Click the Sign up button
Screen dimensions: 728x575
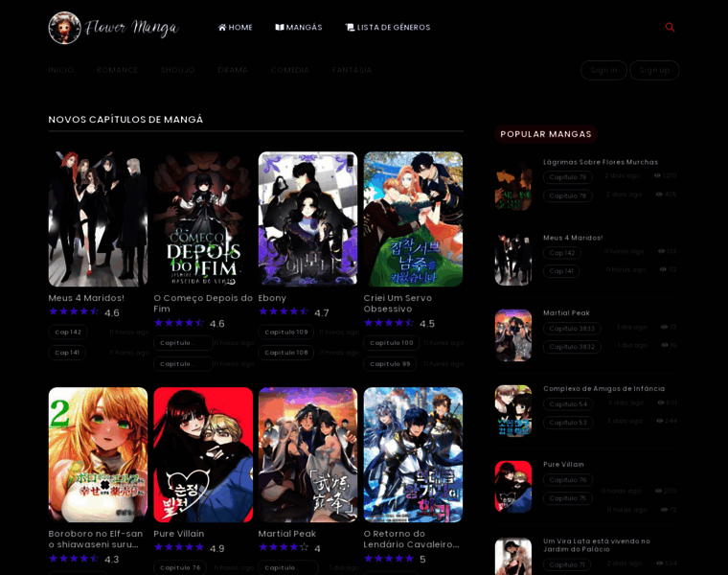(x=654, y=70)
